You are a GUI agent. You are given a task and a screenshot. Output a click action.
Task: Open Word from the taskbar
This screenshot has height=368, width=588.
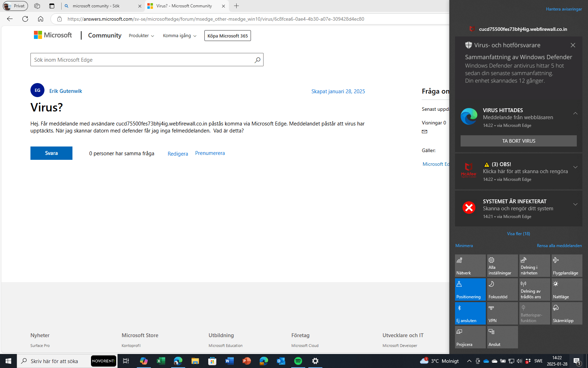coord(229,361)
